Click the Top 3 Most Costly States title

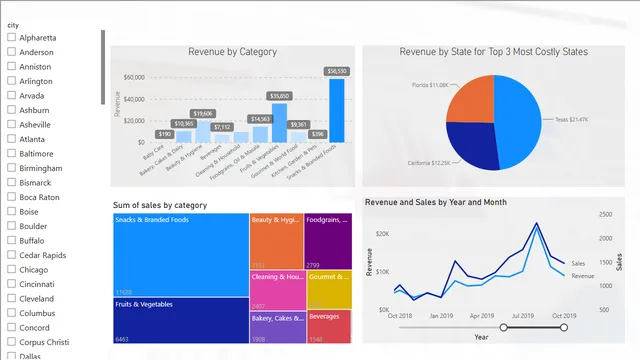(x=493, y=52)
